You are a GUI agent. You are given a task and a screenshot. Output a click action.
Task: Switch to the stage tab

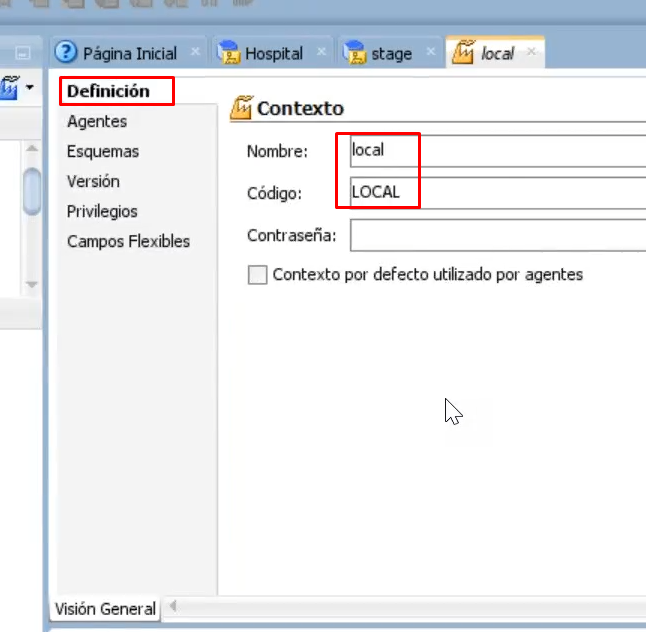click(391, 53)
